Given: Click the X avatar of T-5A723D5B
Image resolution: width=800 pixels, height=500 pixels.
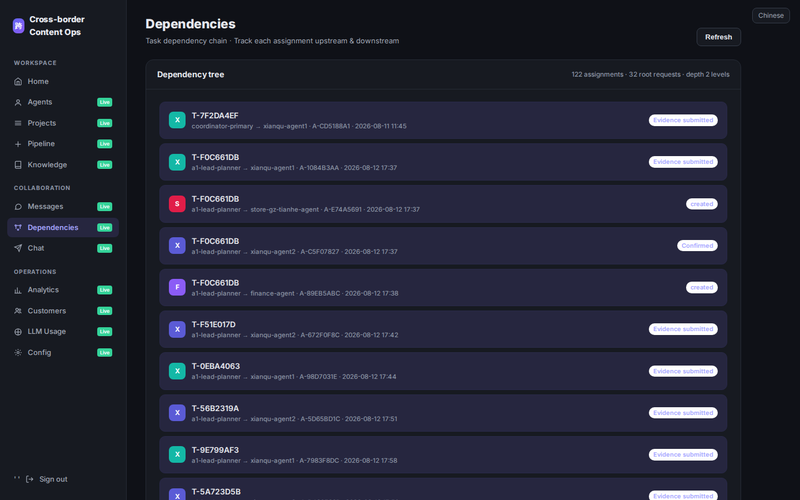Looking at the screenshot, I should pyautogui.click(x=177, y=494).
